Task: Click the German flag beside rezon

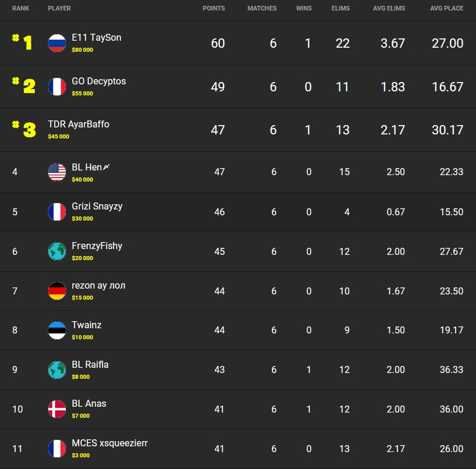Action: click(57, 291)
